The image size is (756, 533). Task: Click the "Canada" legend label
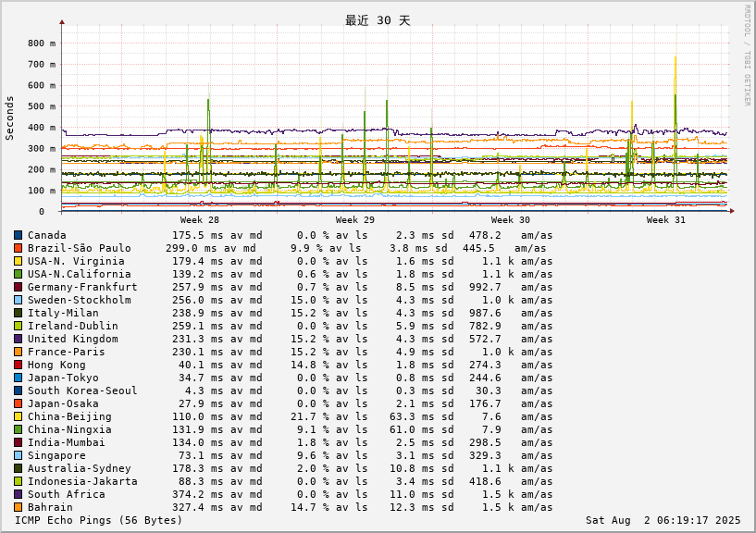[47, 235]
